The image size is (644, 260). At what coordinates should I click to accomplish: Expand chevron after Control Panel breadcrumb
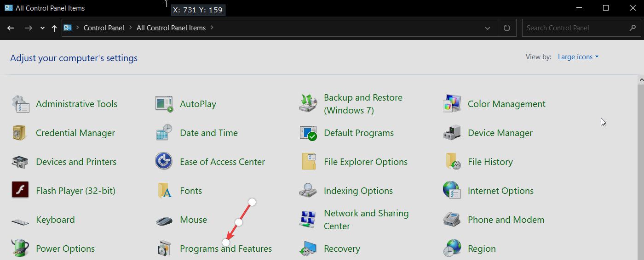(x=130, y=28)
